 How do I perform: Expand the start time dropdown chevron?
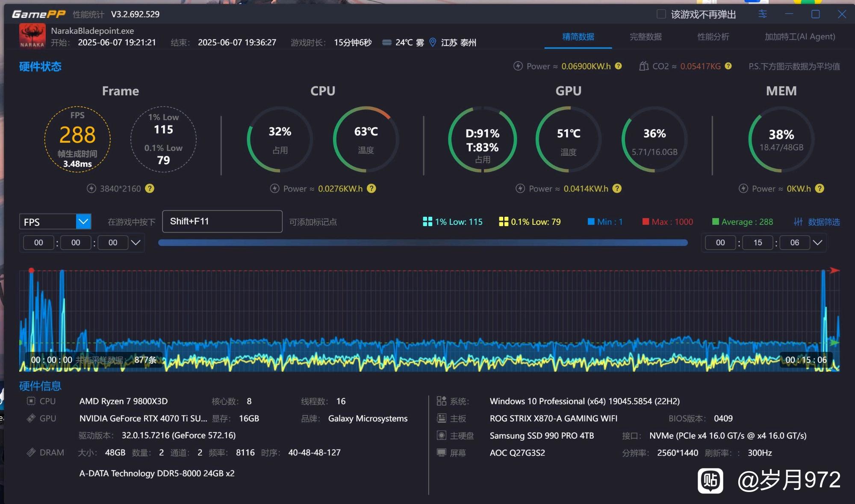[x=136, y=242]
